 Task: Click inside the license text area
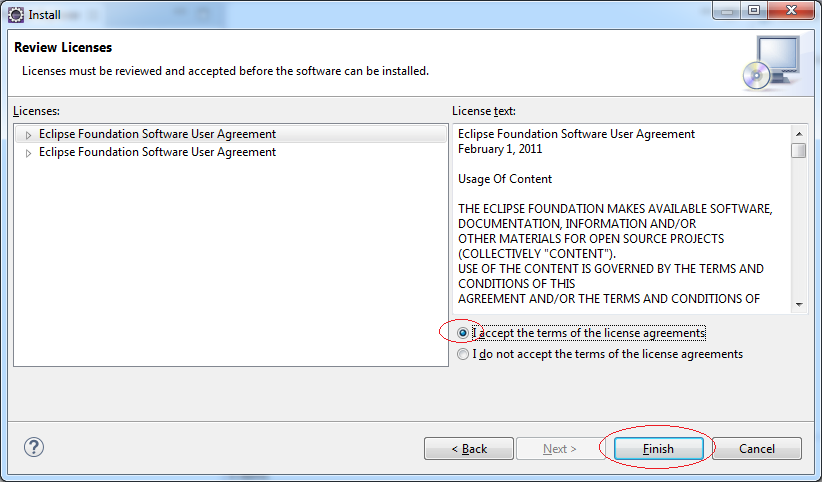coord(623,219)
